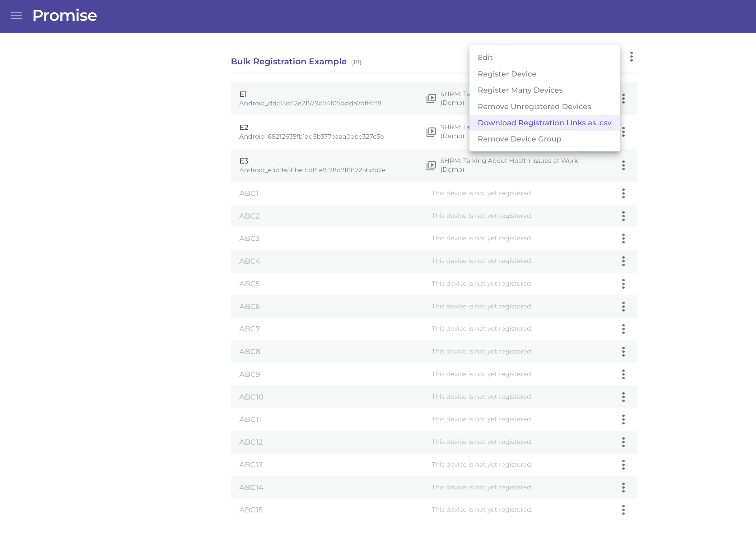This screenshot has width=756, height=546.
Task: Select Register Many Devices option
Action: 520,90
